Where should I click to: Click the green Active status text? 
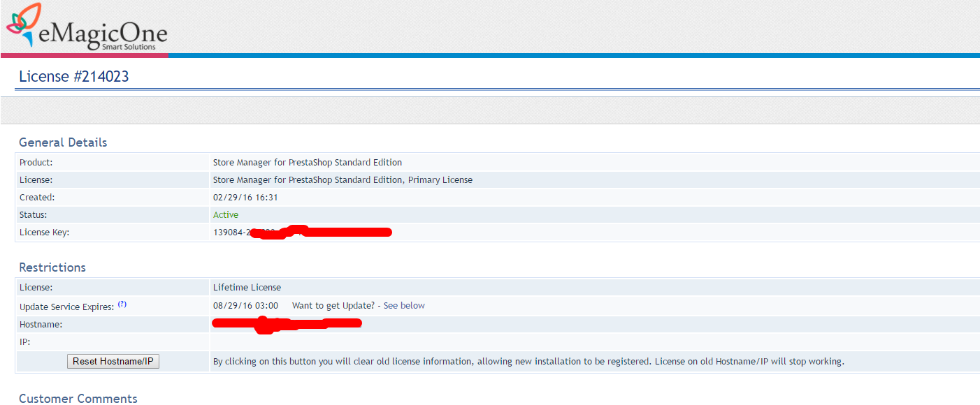(225, 215)
